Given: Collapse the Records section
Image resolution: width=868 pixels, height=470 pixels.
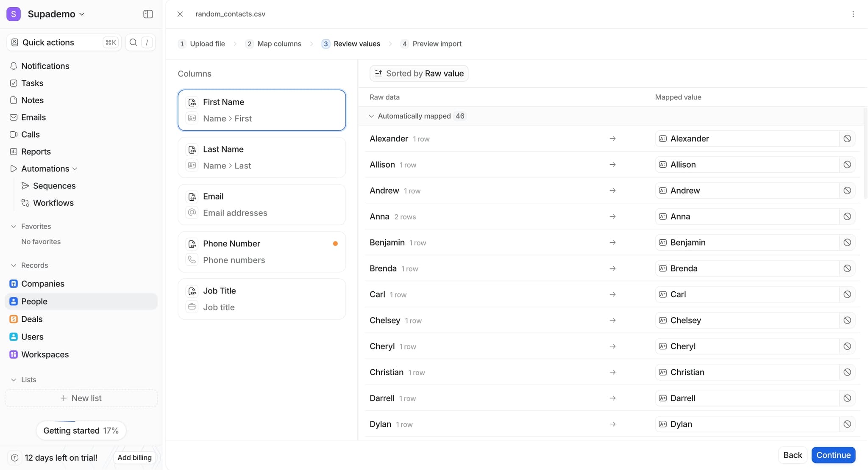Looking at the screenshot, I should [14, 265].
